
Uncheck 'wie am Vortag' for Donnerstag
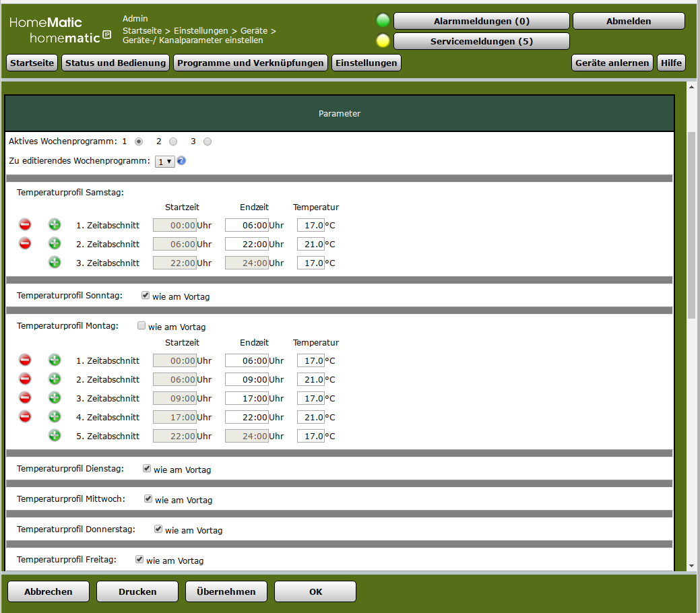[158, 529]
